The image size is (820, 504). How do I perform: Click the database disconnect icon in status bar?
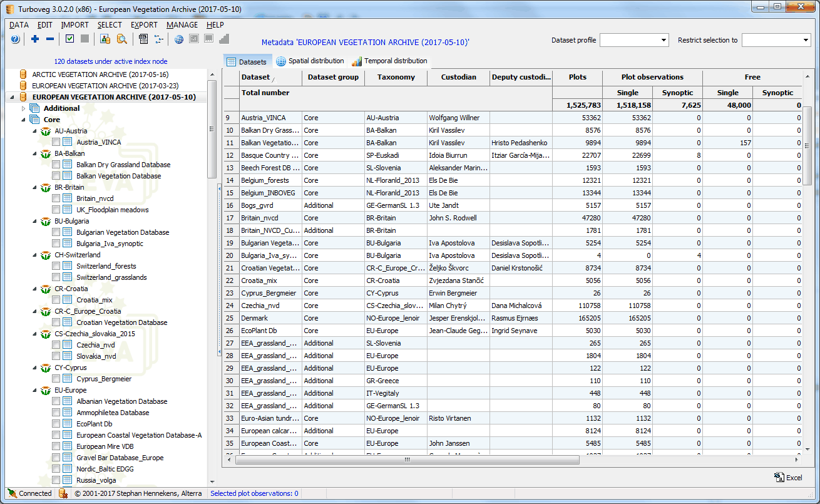pos(63,493)
